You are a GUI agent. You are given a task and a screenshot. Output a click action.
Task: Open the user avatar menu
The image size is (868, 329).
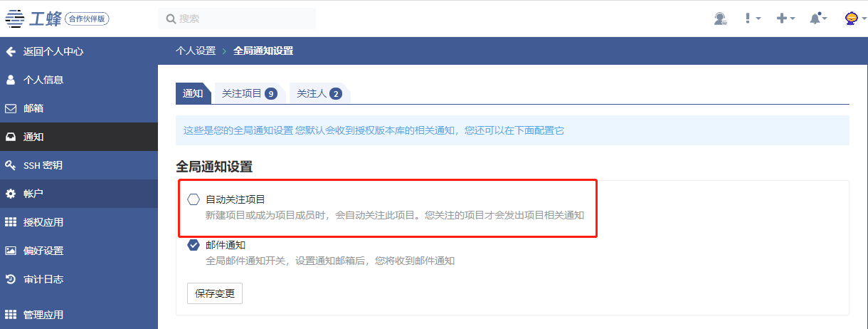[x=853, y=19]
